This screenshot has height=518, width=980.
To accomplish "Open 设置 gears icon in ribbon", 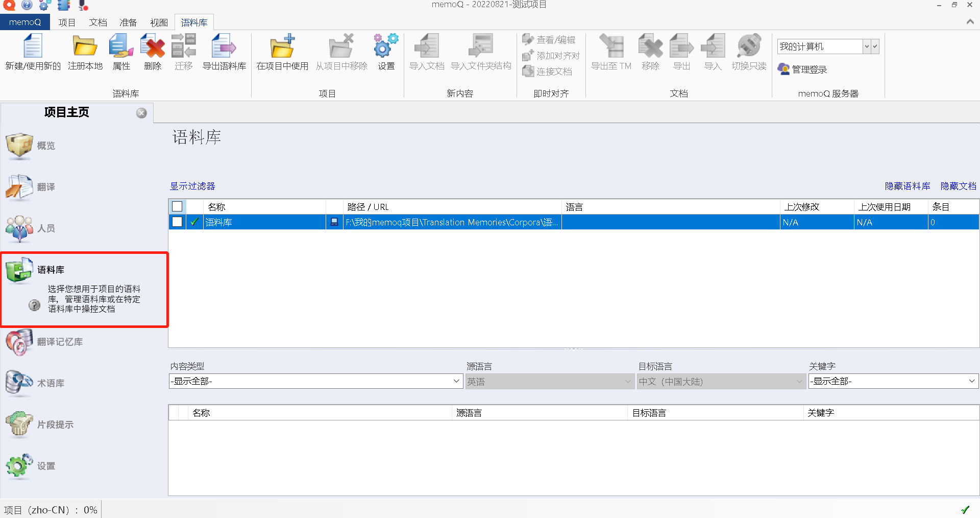I will pos(386,46).
